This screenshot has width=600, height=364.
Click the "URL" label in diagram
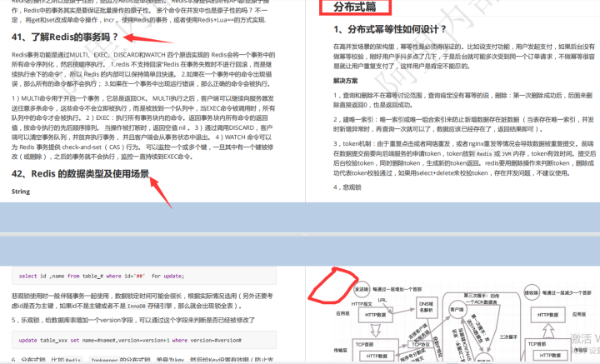(x=382, y=300)
